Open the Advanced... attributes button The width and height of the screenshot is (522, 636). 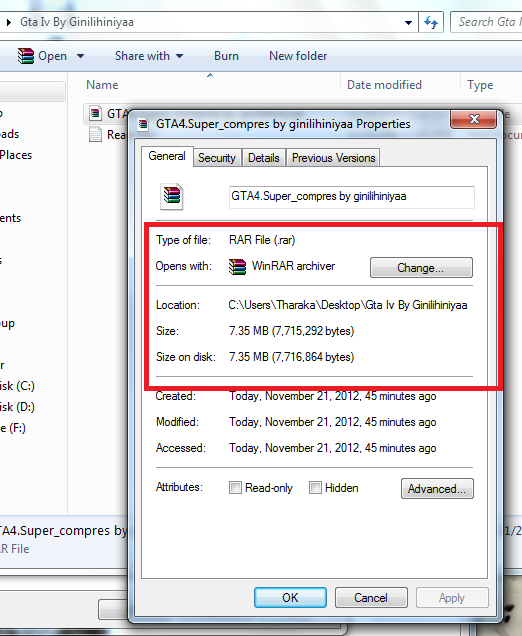point(437,489)
